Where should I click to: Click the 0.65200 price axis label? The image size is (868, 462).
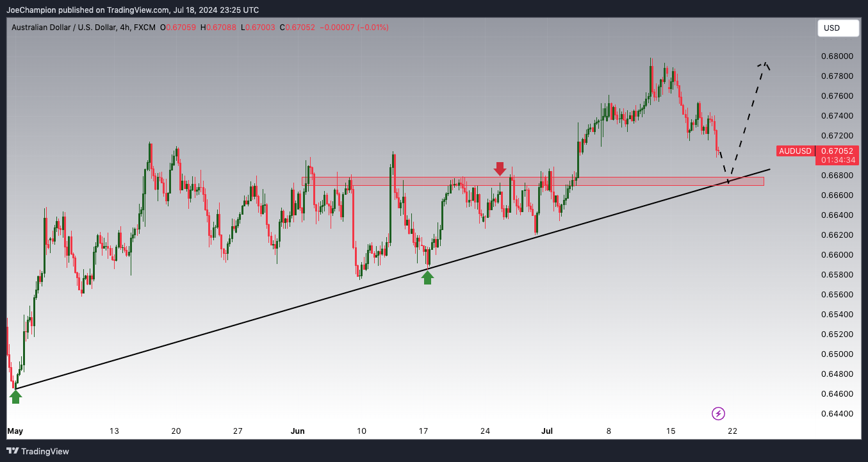click(x=837, y=334)
